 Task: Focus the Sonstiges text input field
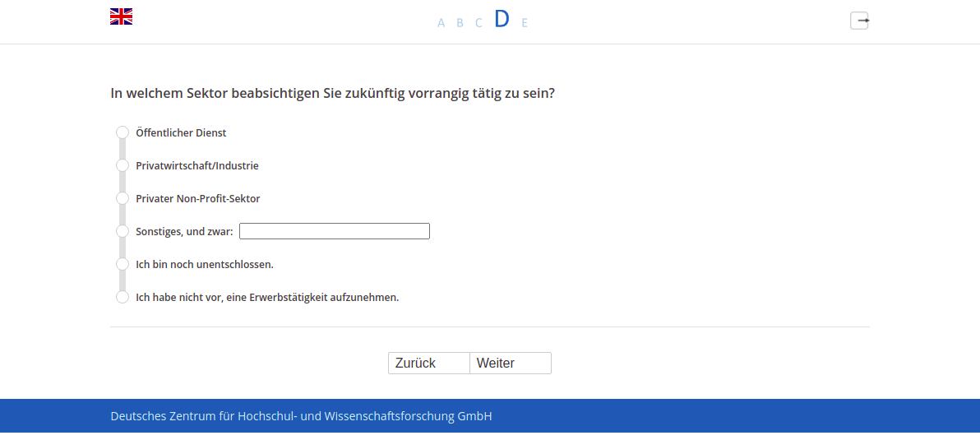coord(335,231)
